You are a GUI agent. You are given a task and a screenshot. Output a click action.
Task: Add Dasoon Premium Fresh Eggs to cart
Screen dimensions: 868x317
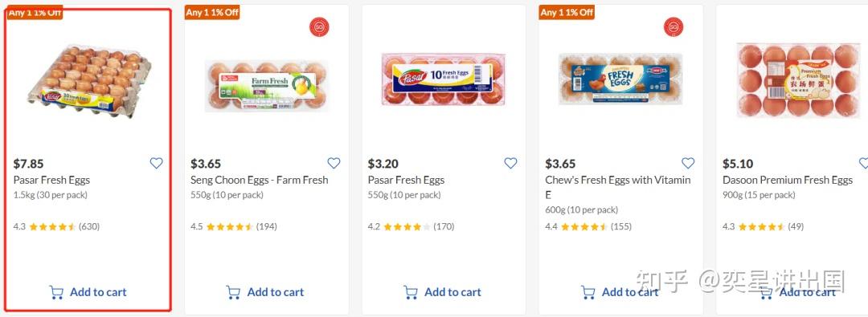[796, 292]
